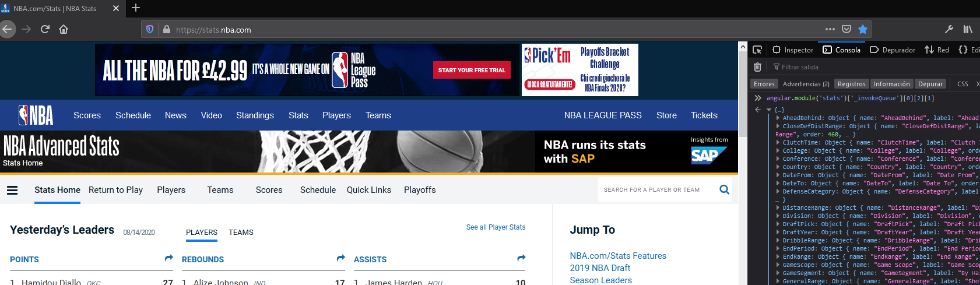
Task: Open NBA LEAGUE PASS in navigation
Action: [x=603, y=115]
